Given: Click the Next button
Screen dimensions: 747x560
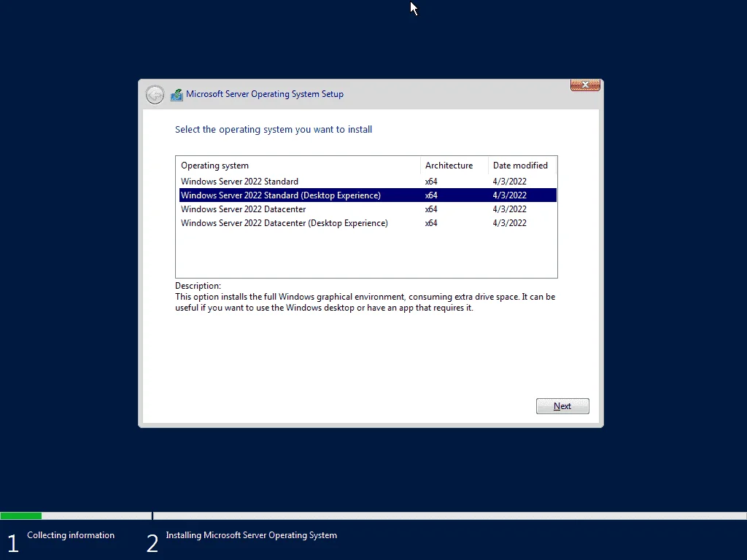Looking at the screenshot, I should (x=562, y=406).
